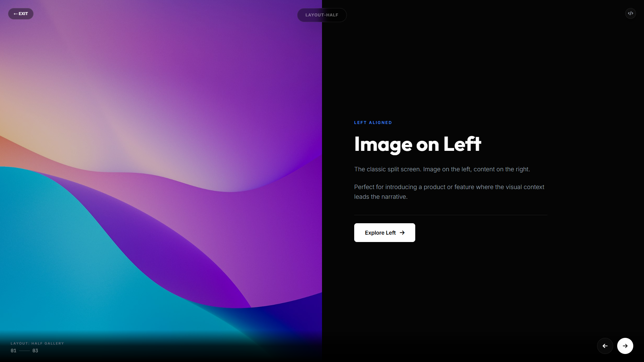Screen dimensions: 644x362
Task: Click the bright purple area of the artwork
Action: click(262, 84)
